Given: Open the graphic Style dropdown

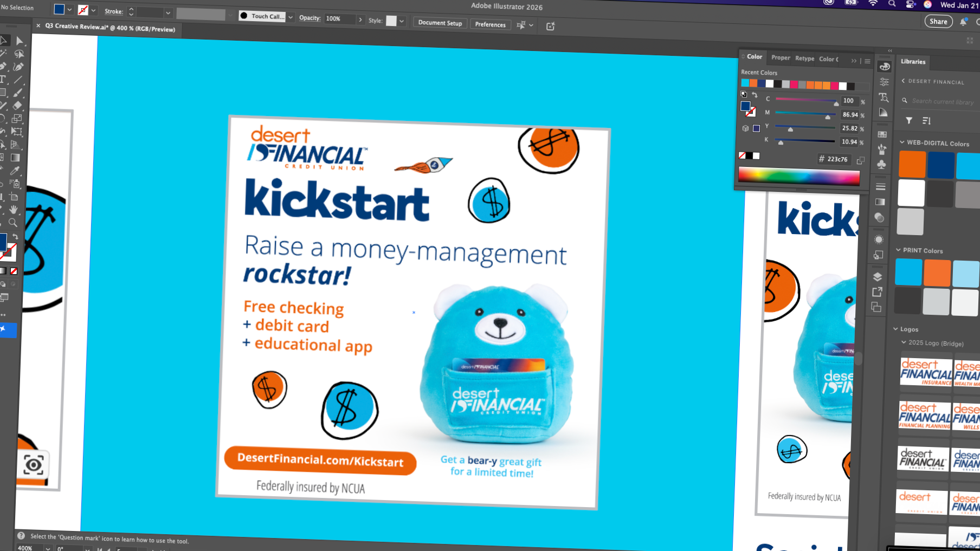Looking at the screenshot, I should [x=402, y=21].
